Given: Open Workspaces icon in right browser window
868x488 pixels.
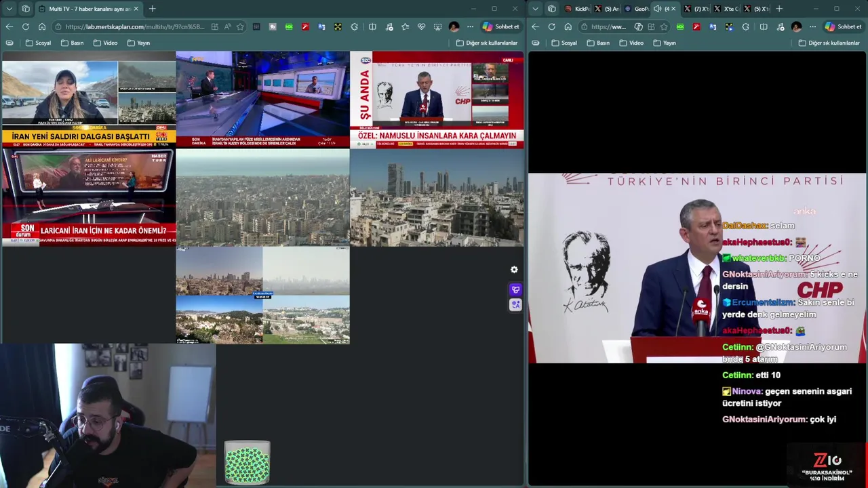Looking at the screenshot, I should 552,9.
